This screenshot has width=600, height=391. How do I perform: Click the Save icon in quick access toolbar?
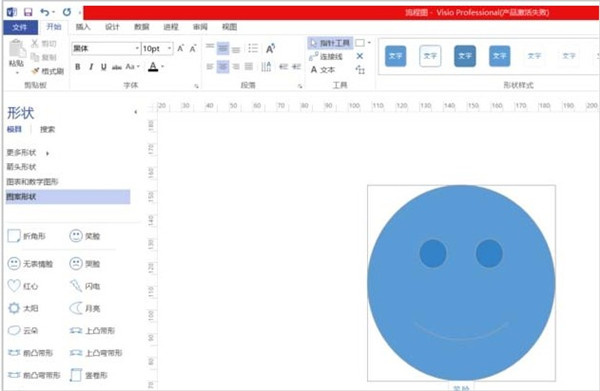point(28,12)
